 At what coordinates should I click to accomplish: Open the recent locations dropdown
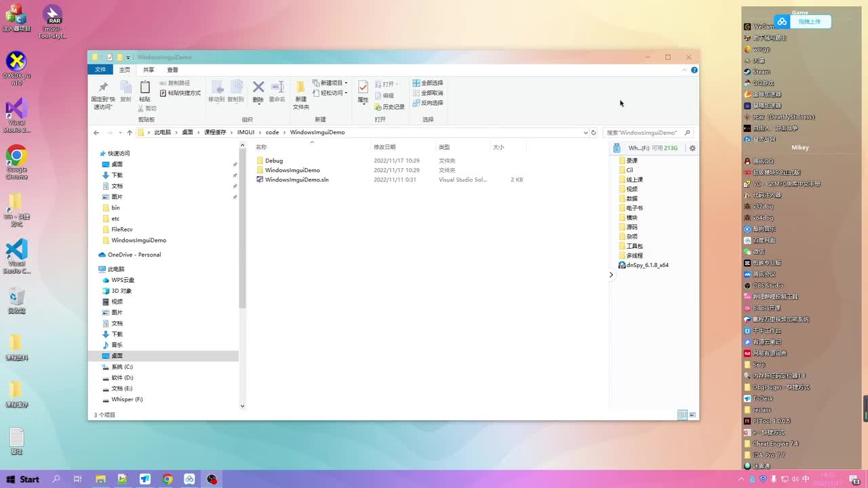(120, 133)
